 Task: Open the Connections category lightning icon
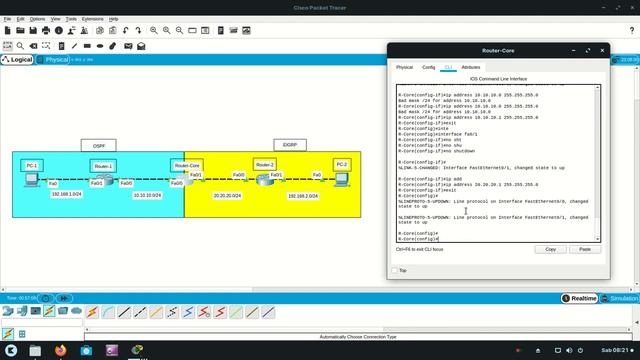tap(49, 311)
